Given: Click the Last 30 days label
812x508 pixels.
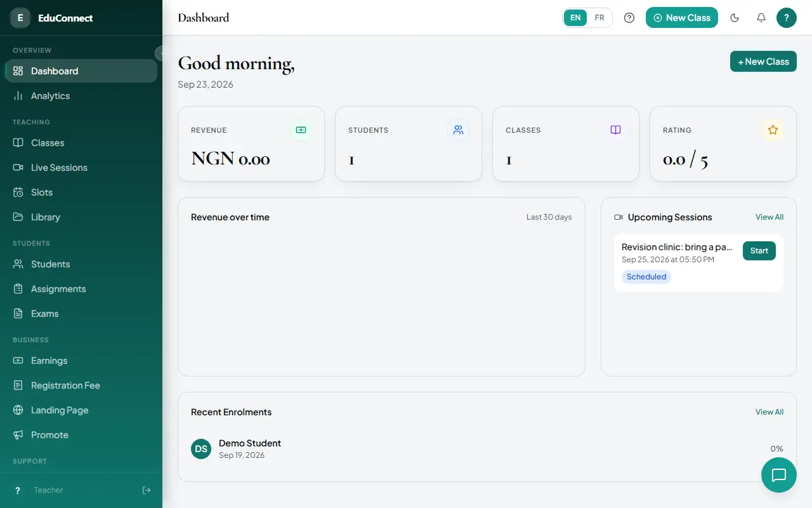Looking at the screenshot, I should pos(549,217).
